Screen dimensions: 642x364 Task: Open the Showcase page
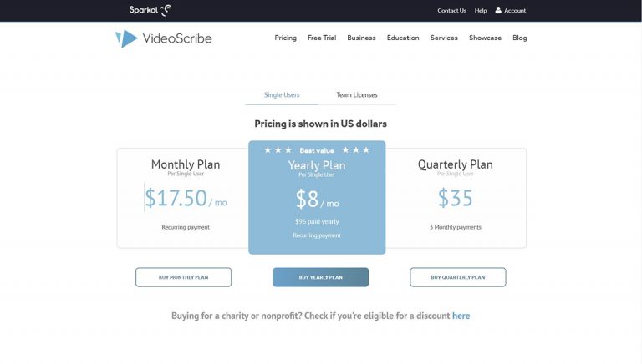[x=485, y=38]
